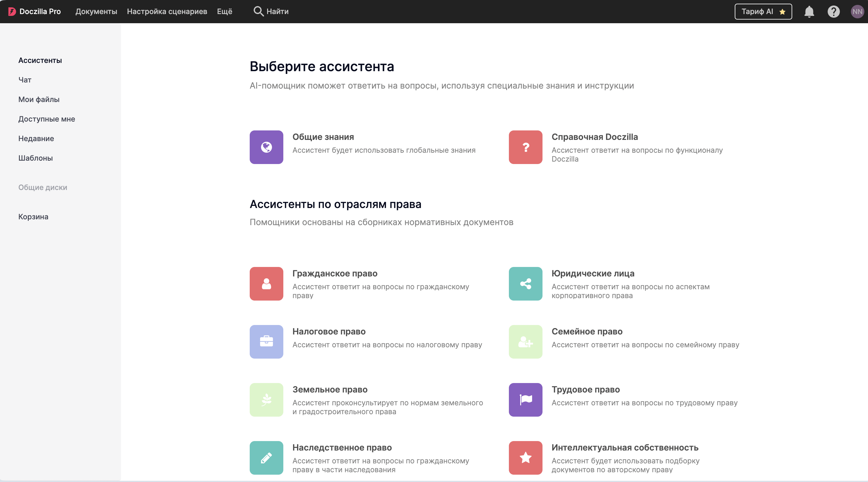Click text 'Ассистент будет использовать глобальные знания'

click(x=384, y=150)
